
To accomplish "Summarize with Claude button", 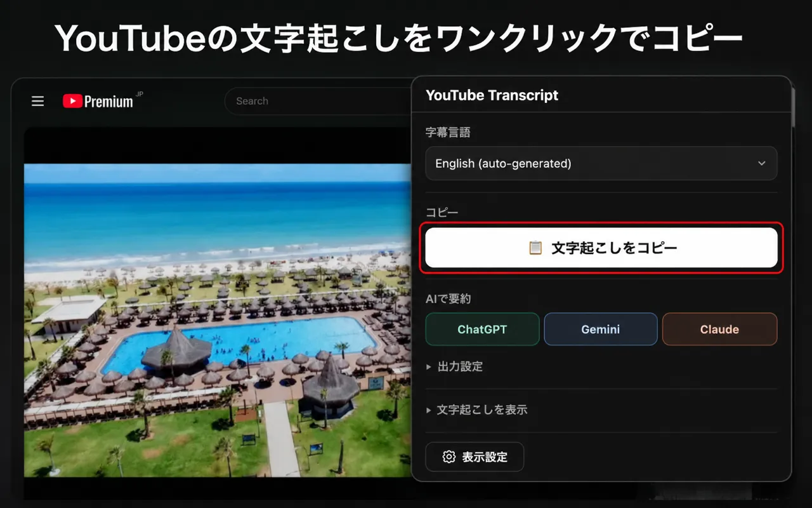I will [719, 329].
